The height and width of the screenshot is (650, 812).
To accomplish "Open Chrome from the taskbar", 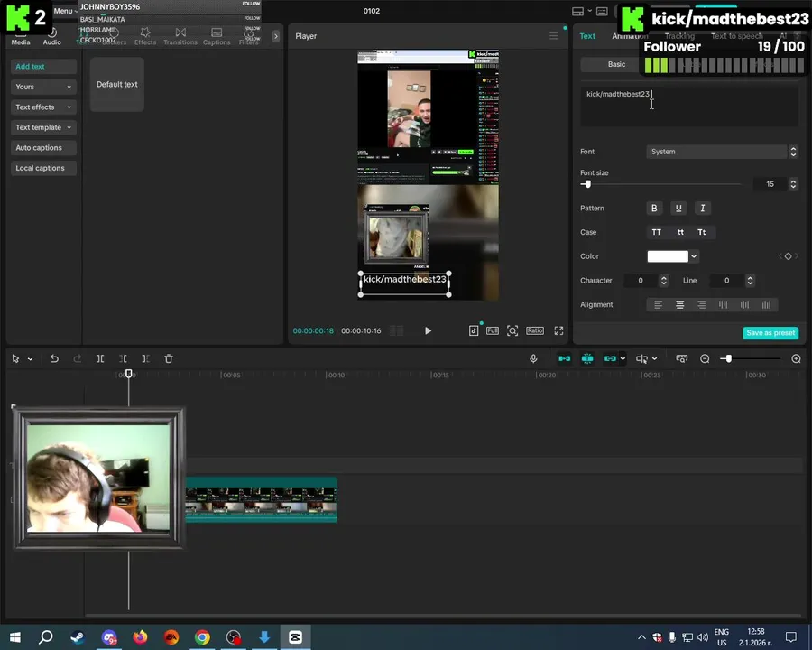I will pos(202,637).
